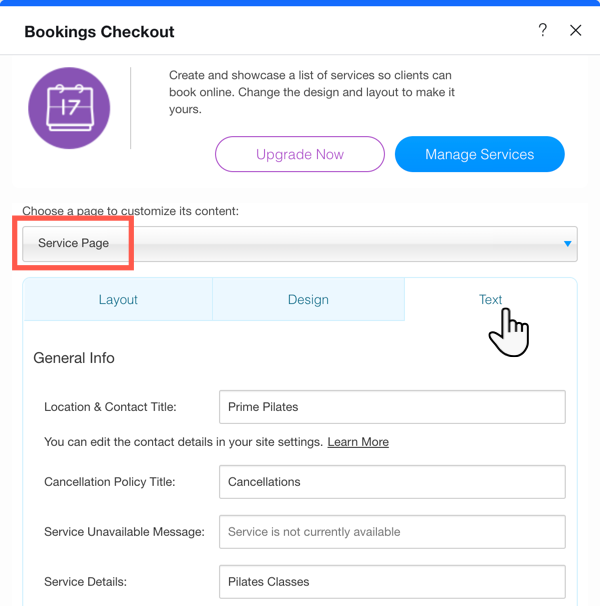Click the Bookings Checkout panel title
This screenshot has width=600, height=606.
99,32
